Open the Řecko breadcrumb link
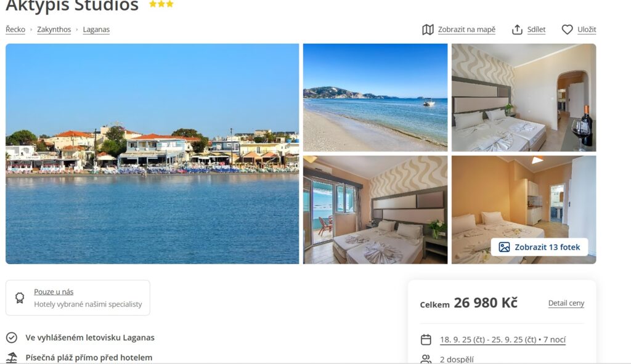The height and width of the screenshot is (364, 631). [x=15, y=30]
